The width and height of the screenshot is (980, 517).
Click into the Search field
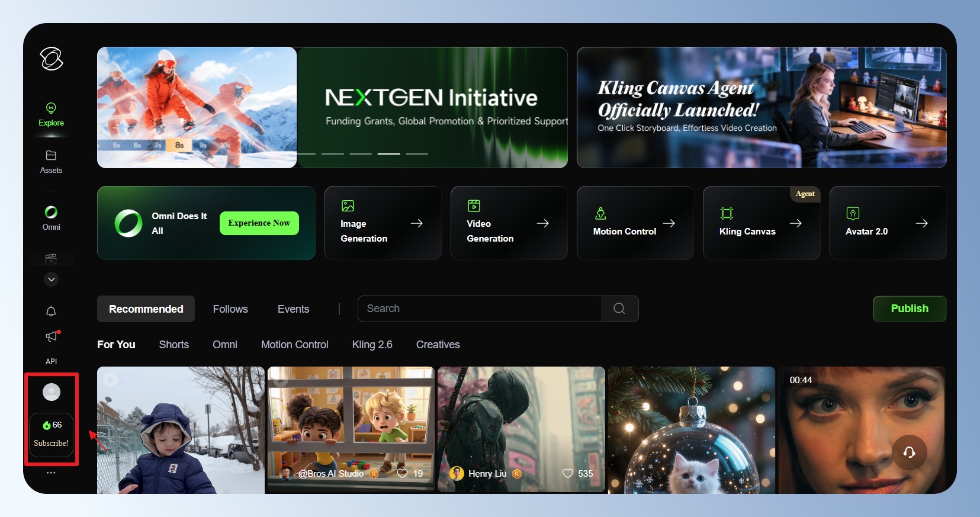click(x=480, y=309)
